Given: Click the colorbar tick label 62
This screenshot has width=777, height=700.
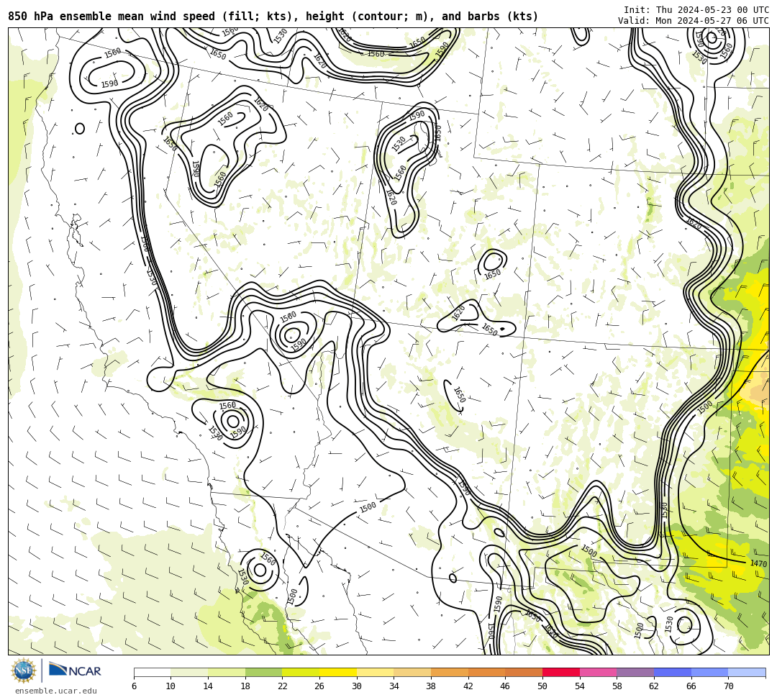Looking at the screenshot, I should (653, 686).
